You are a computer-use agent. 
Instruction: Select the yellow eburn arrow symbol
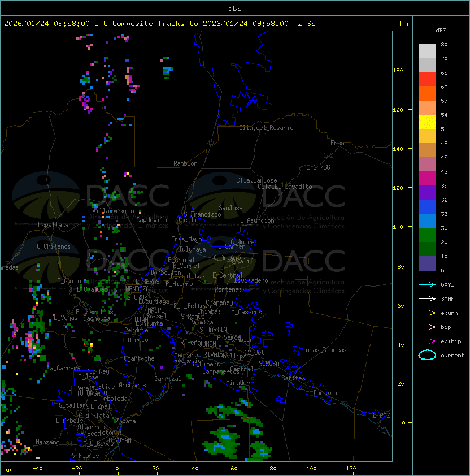[427, 313]
